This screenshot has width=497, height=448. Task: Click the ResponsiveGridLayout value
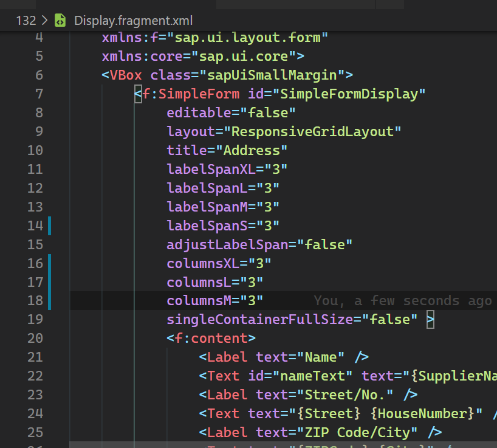pyautogui.click(x=312, y=131)
